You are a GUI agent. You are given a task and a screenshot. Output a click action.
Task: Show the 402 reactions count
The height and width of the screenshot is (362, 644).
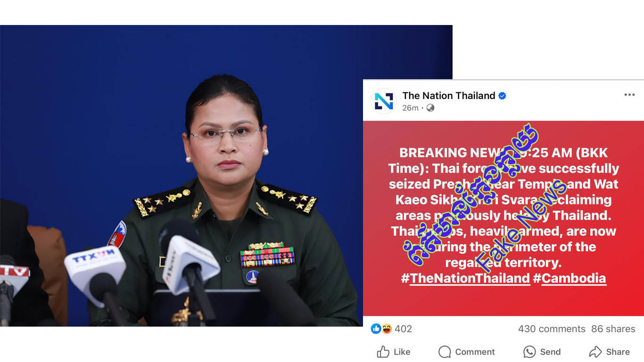[403, 329]
